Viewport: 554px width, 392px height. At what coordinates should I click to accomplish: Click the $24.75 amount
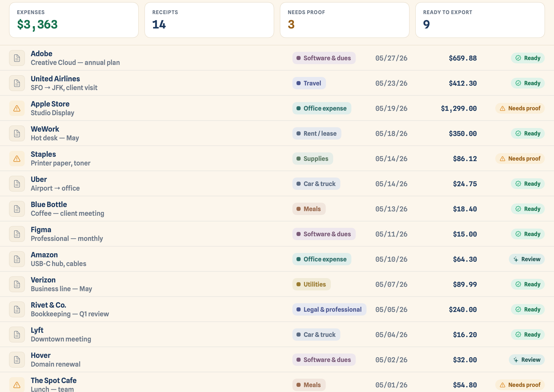[465, 184]
